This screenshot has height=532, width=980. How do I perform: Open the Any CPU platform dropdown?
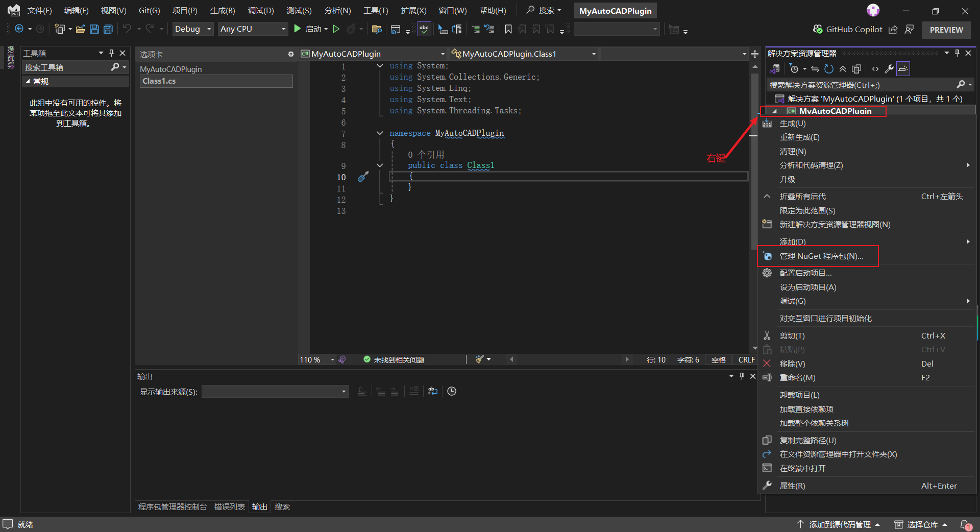pos(253,29)
